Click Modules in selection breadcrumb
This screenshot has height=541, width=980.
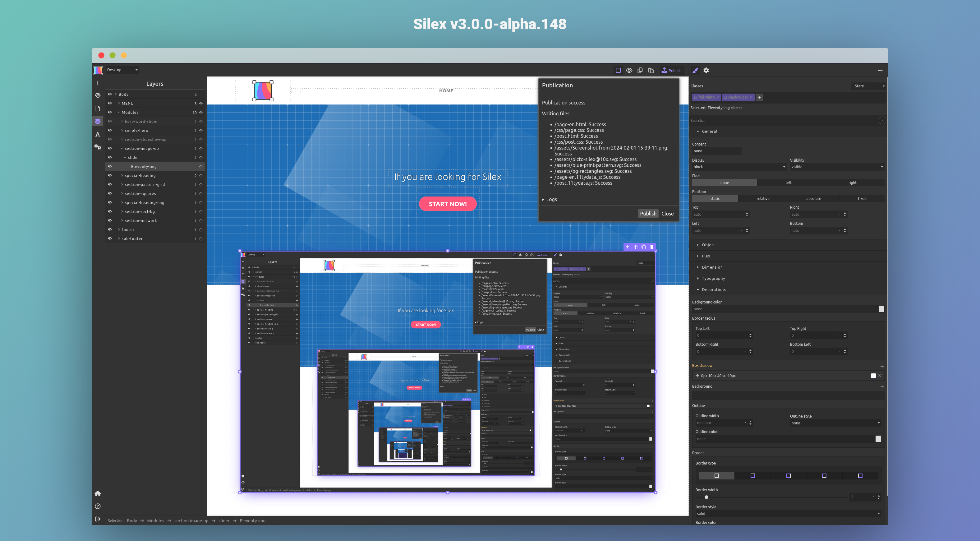156,521
